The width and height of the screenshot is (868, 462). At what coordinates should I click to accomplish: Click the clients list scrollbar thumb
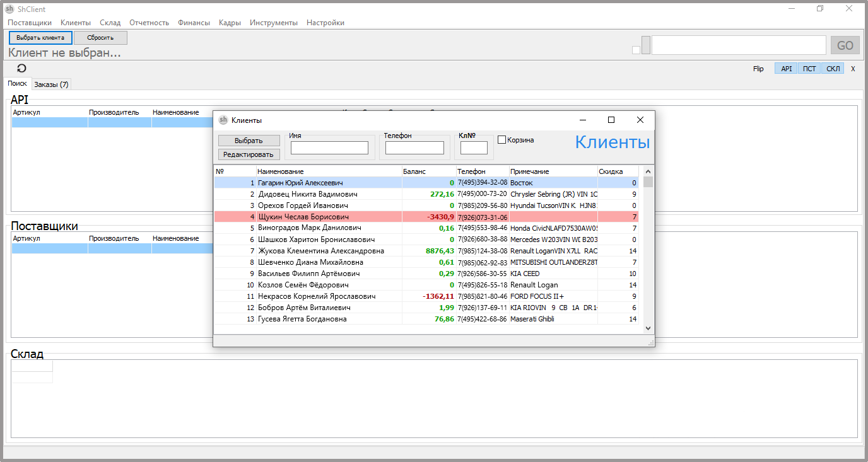coord(648,182)
